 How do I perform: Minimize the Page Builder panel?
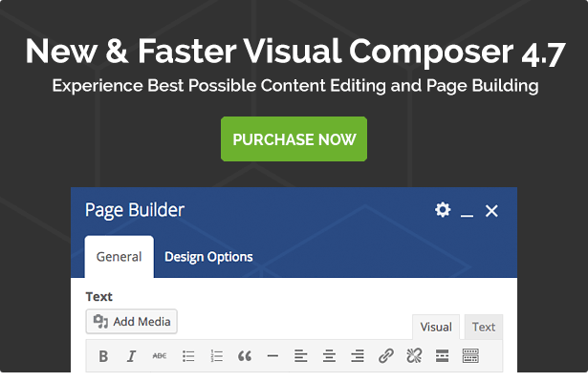[x=467, y=215]
